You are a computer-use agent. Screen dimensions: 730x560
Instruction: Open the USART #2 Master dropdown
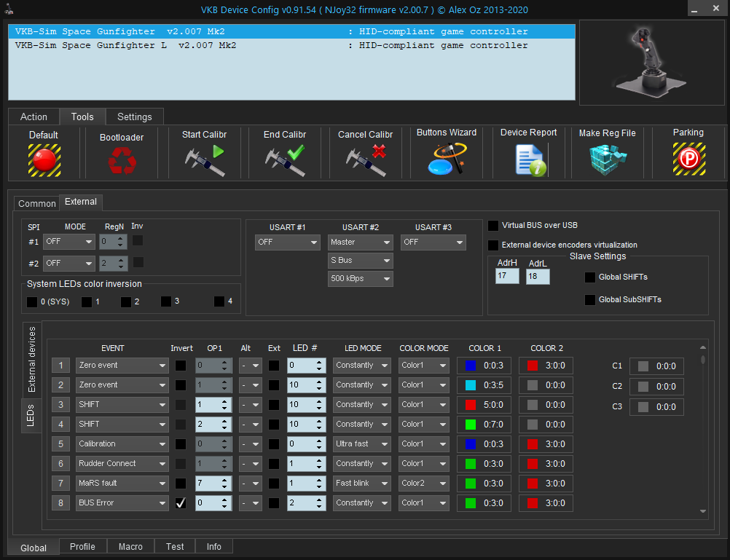pos(360,242)
